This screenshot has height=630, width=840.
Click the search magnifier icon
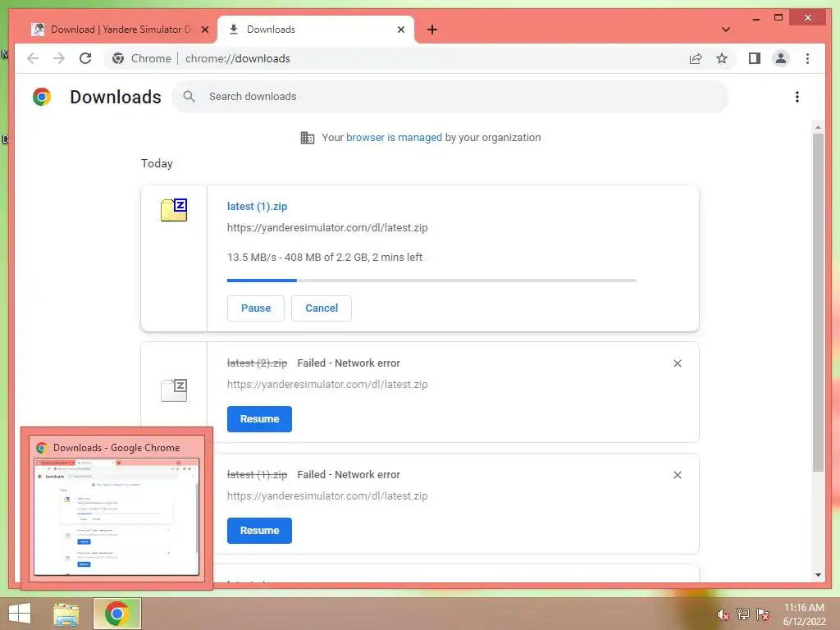click(189, 97)
